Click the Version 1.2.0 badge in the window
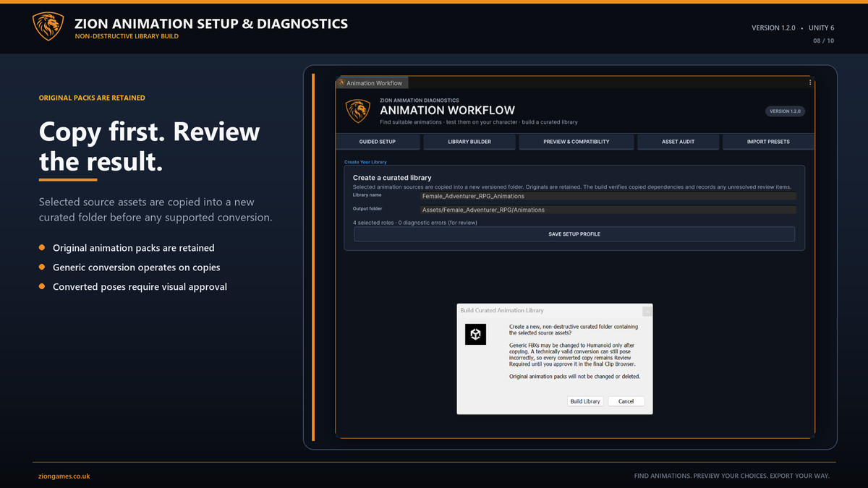Image resolution: width=868 pixels, height=488 pixels. click(x=785, y=111)
